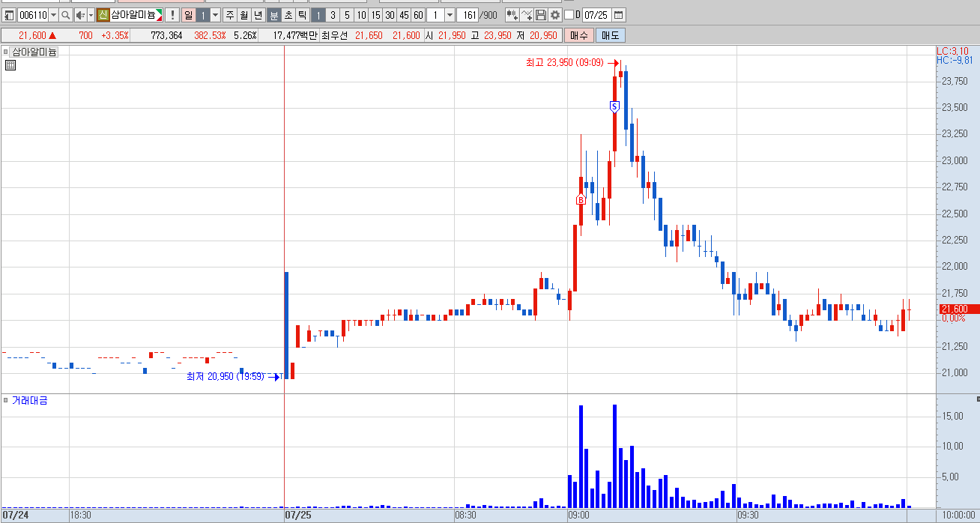Click the data table grid icon

[10, 65]
